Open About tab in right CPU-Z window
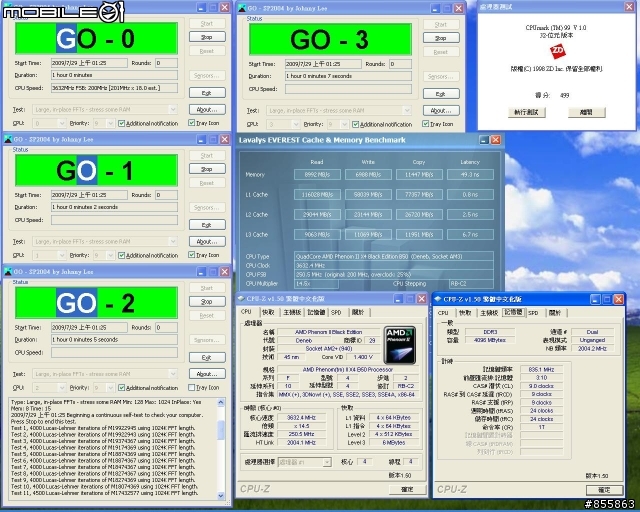This screenshot has height=512, width=640. 555,313
